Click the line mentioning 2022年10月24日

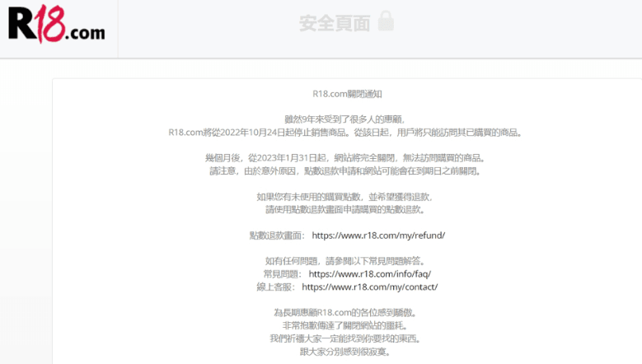point(345,133)
